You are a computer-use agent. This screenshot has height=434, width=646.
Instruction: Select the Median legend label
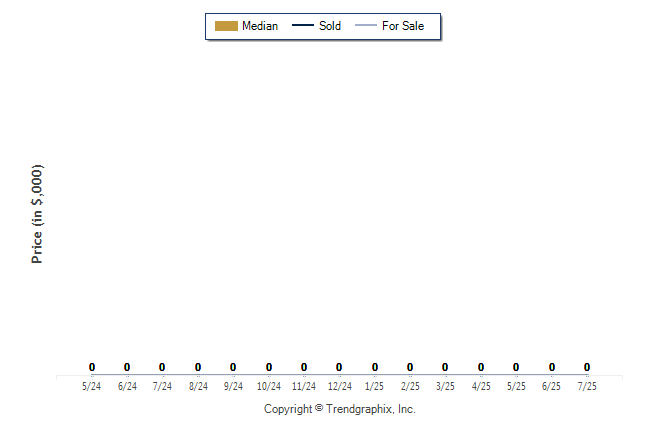click(x=260, y=26)
